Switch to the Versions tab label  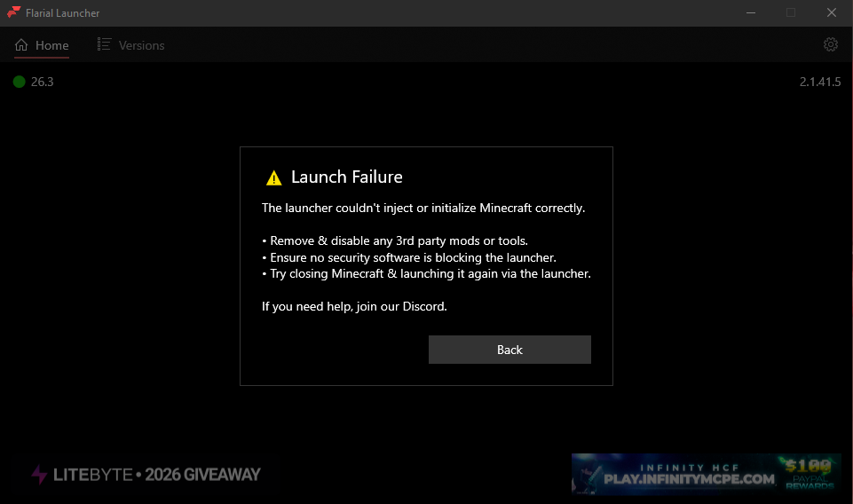[141, 45]
